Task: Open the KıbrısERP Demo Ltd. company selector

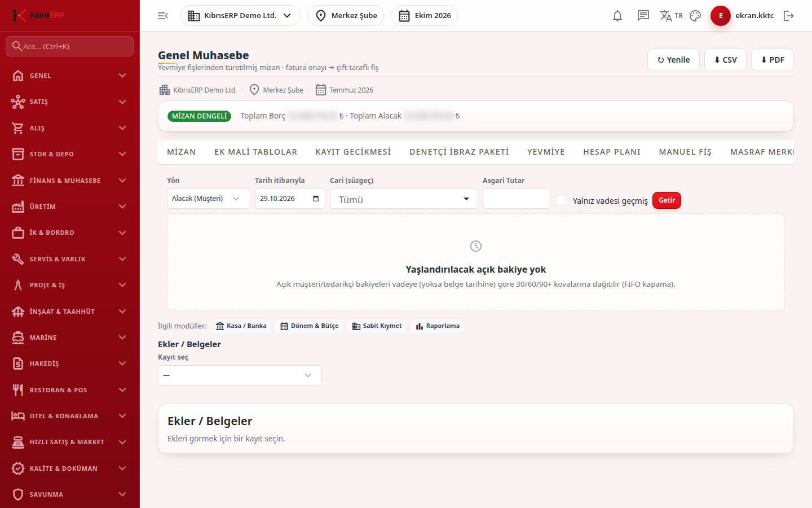Action: coord(240,16)
